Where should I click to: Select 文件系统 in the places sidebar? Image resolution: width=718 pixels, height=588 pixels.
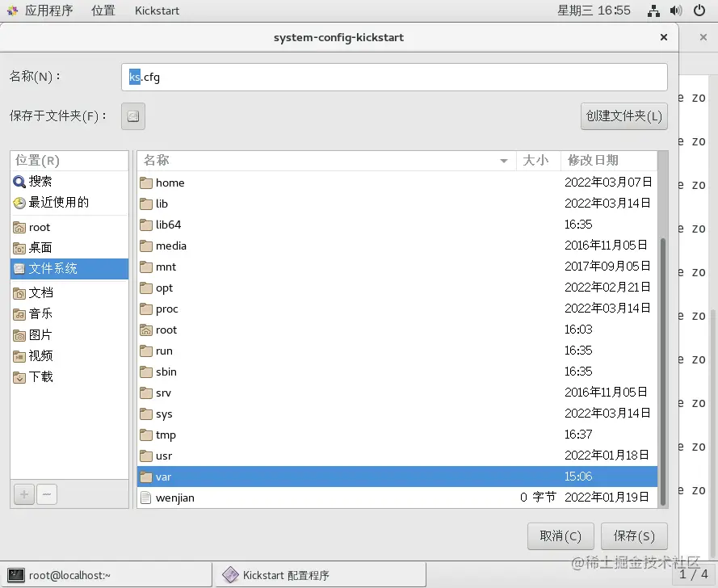tap(69, 269)
